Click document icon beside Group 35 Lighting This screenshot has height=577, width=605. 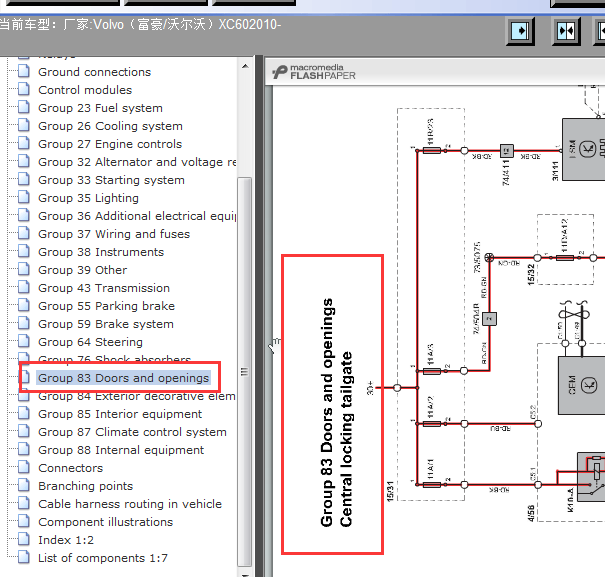point(24,197)
